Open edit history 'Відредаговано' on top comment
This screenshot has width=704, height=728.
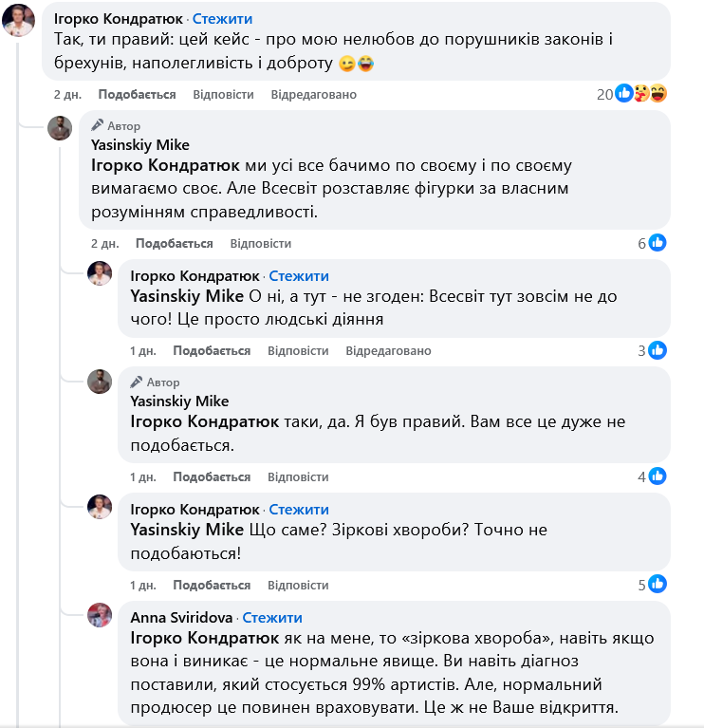314,95
